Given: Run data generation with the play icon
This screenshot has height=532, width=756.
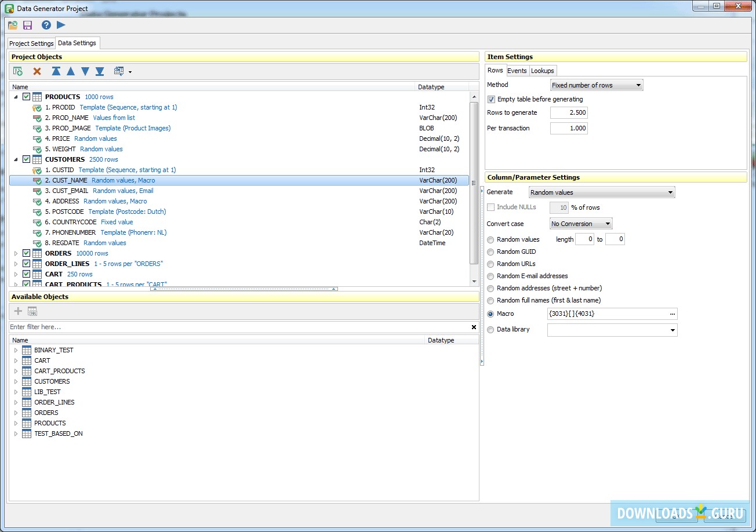Looking at the screenshot, I should click(61, 25).
